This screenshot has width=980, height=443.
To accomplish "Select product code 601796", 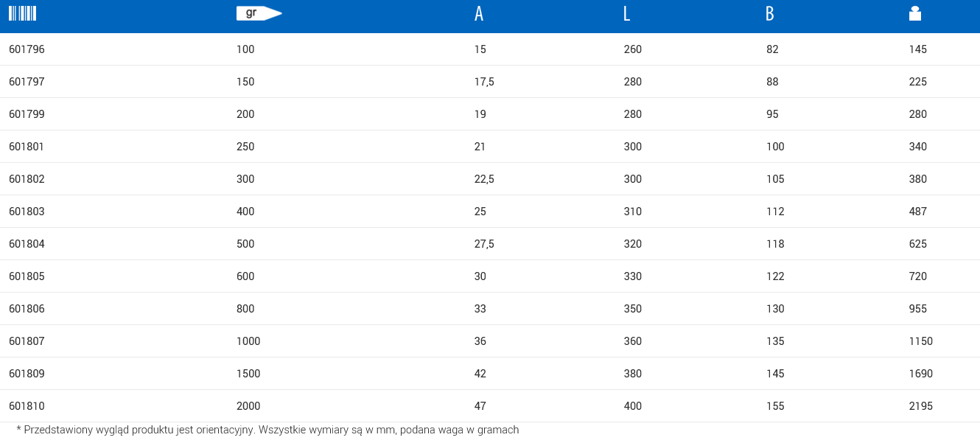I will coord(27,49).
